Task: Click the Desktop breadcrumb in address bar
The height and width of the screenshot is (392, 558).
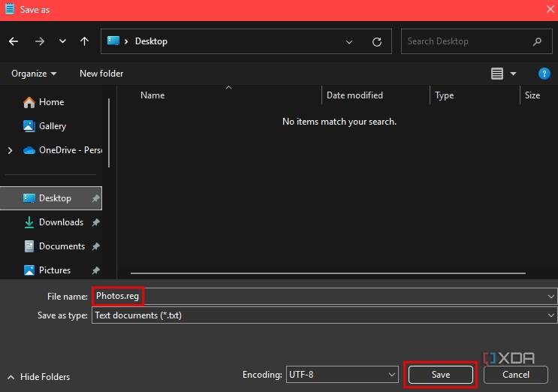Action: [x=151, y=41]
